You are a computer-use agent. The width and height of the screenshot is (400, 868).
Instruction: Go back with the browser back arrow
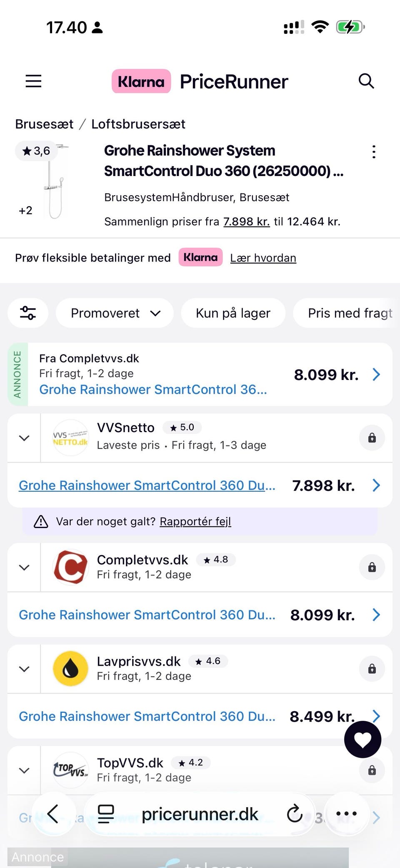[x=53, y=814]
